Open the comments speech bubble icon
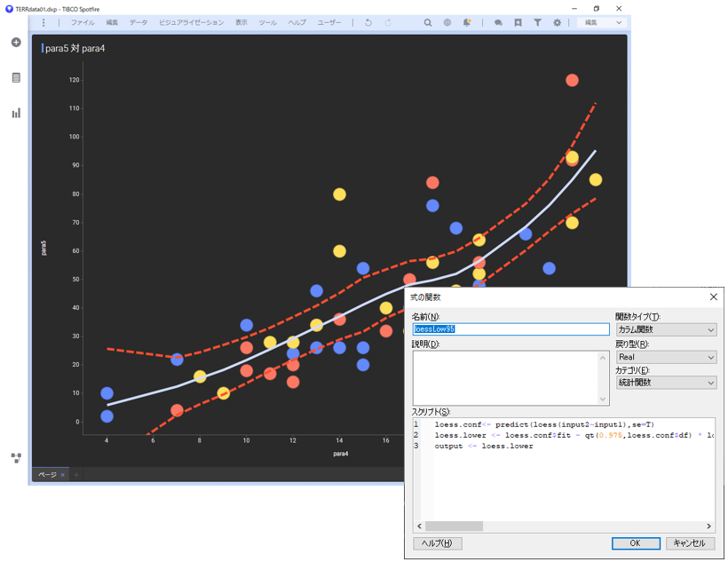 click(x=498, y=22)
